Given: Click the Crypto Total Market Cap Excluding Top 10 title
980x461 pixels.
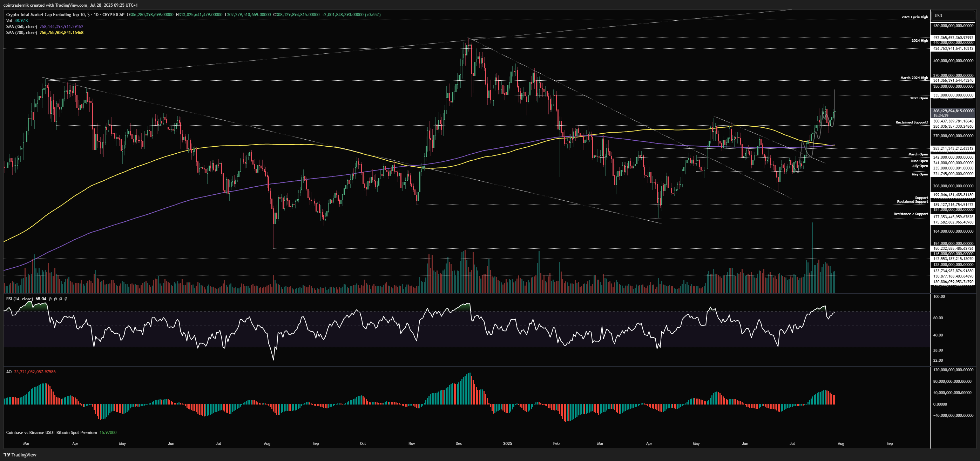Looking at the screenshot, I should 65,14.
